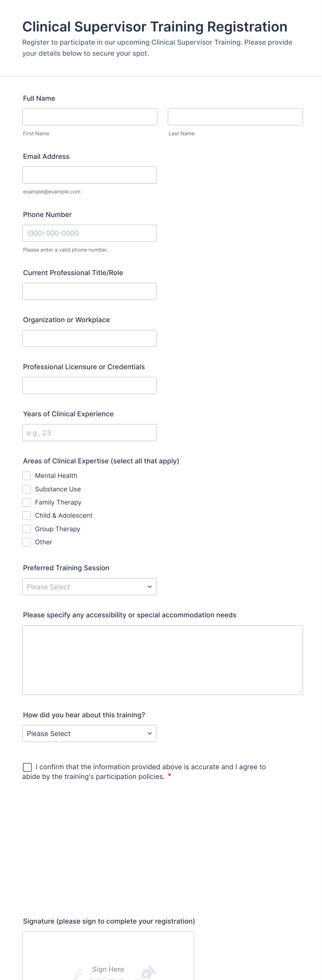Click the First Name input field
Viewport: 322px width, 980px height.
[x=89, y=117]
